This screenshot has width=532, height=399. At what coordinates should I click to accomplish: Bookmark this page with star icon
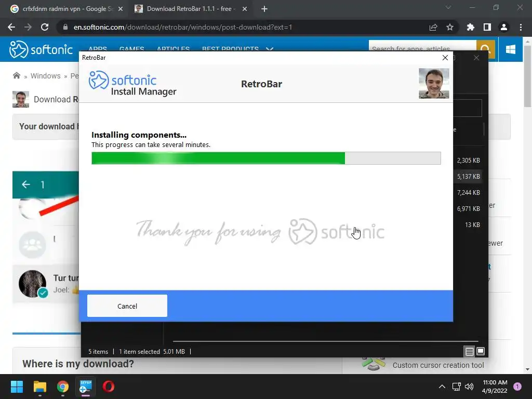(x=450, y=27)
